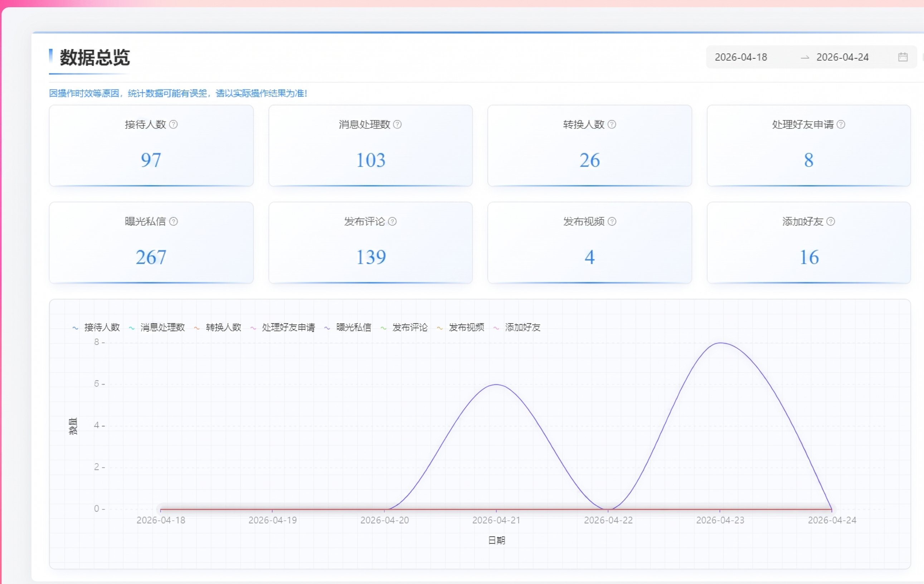Edit start date 2026-04-18 field
Viewport: 924px width, 584px height.
click(x=741, y=57)
